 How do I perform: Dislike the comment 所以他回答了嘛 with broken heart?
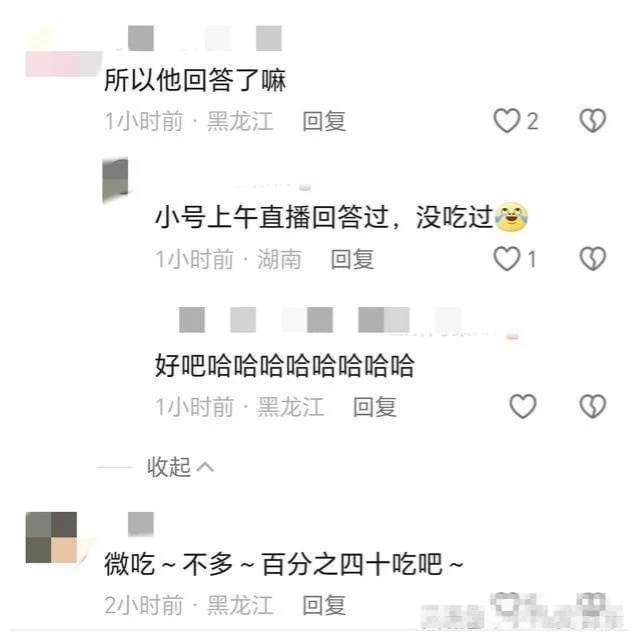[593, 121]
